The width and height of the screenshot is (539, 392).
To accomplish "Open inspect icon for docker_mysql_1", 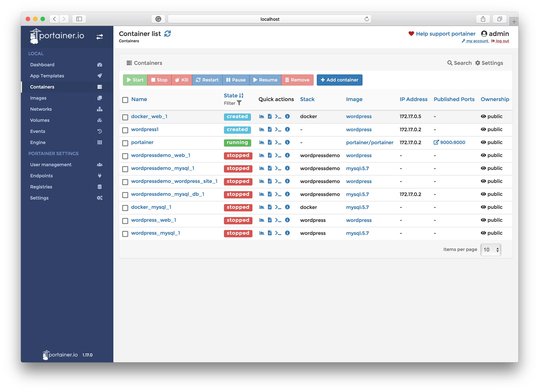I will coord(287,207).
